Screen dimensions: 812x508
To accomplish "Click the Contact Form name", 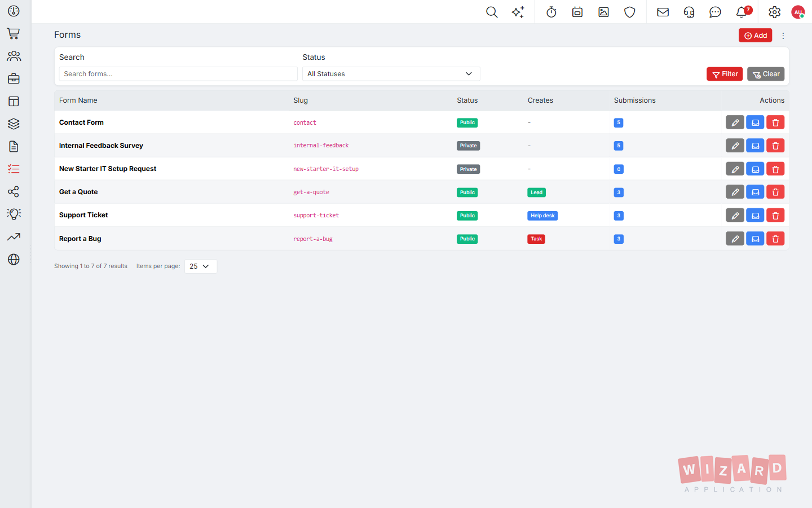I will 81,122.
